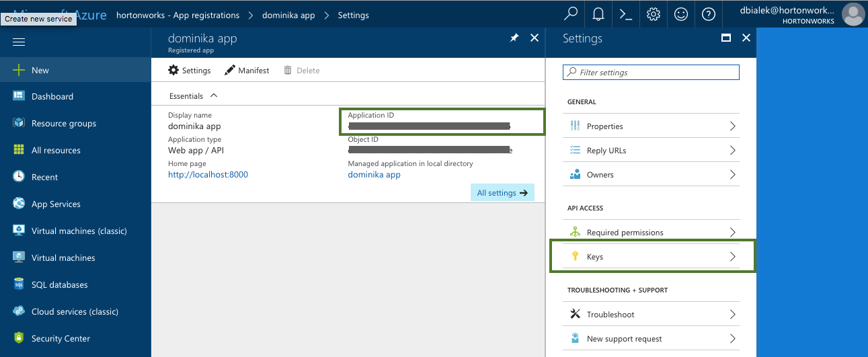Click the Filter settings search field
Viewport: 868px width, 357px height.
coord(651,73)
